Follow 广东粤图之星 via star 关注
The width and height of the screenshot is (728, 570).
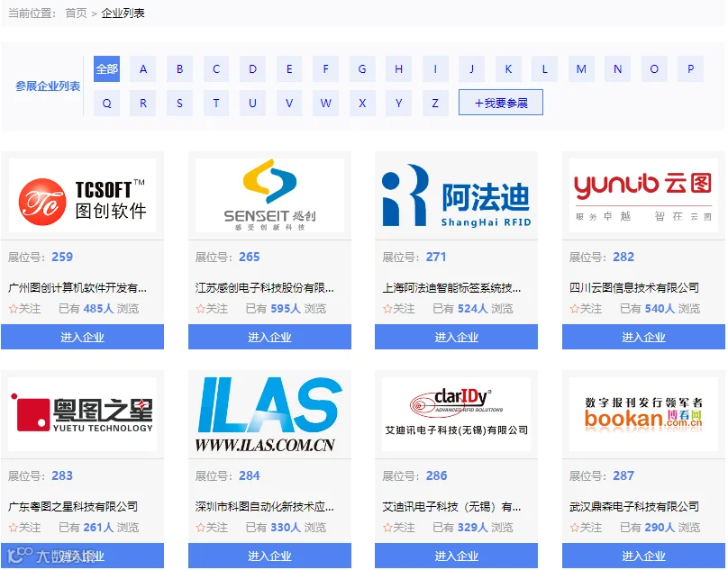(24, 528)
